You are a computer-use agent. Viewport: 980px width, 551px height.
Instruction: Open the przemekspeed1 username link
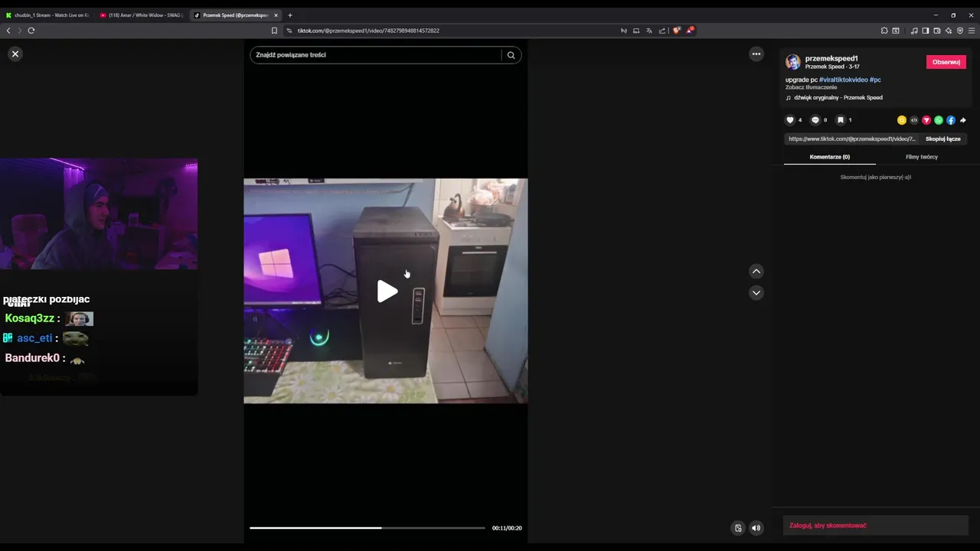click(831, 58)
